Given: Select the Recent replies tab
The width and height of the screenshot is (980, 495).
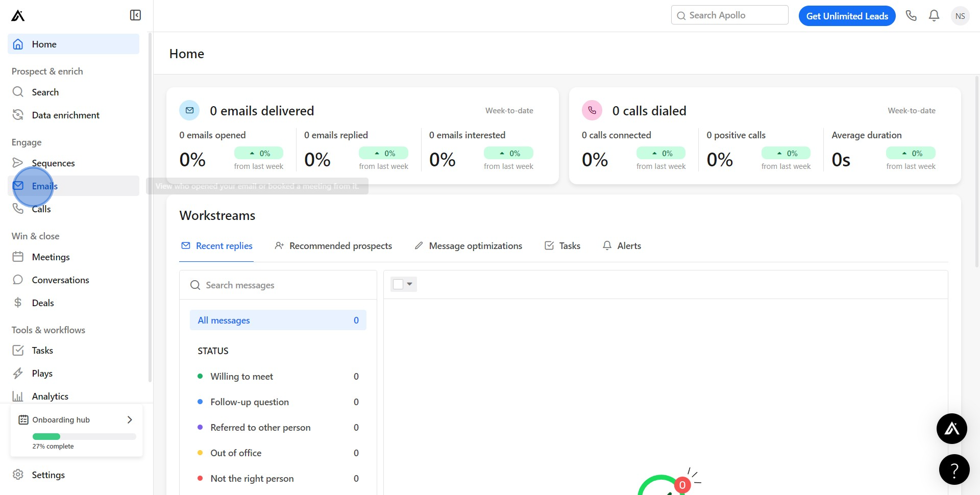Looking at the screenshot, I should click(x=216, y=246).
